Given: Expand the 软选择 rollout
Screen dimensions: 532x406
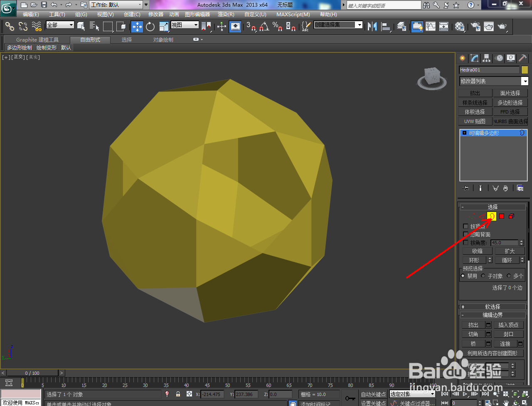Looking at the screenshot, I should click(x=493, y=307).
